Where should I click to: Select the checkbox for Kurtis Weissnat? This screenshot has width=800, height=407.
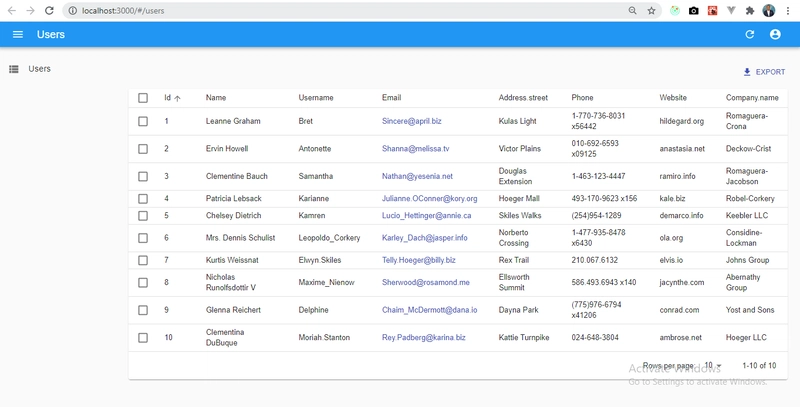click(143, 261)
